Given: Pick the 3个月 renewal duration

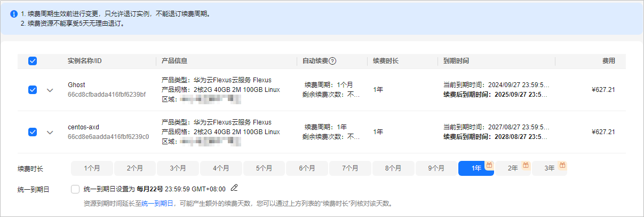Looking at the screenshot, I should pos(178,168).
